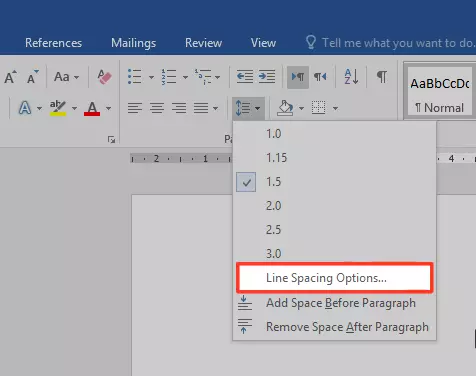Select the checked 1.5 line spacing
This screenshot has height=376, width=476.
pyautogui.click(x=334, y=182)
